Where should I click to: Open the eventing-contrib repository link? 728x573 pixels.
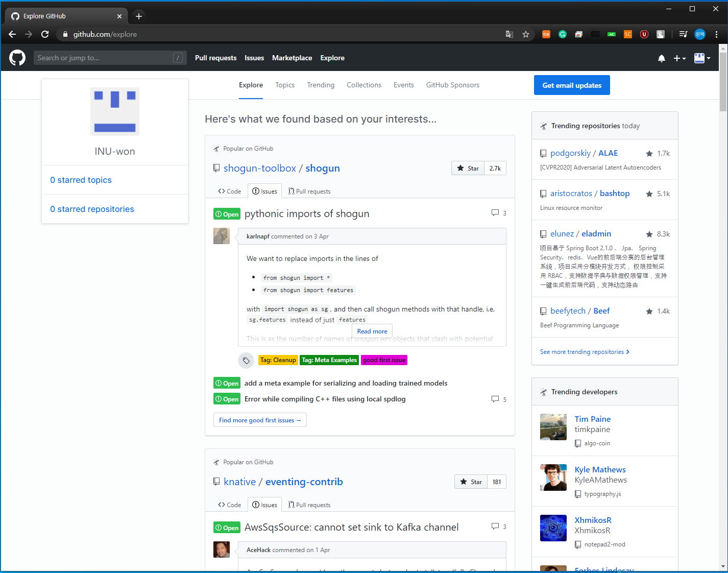coord(304,482)
